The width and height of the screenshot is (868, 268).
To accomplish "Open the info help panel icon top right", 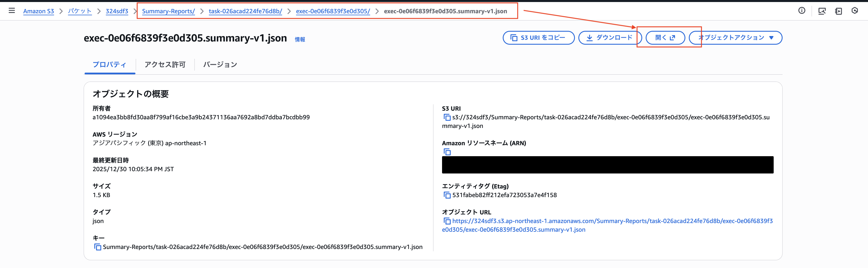I will (801, 10).
